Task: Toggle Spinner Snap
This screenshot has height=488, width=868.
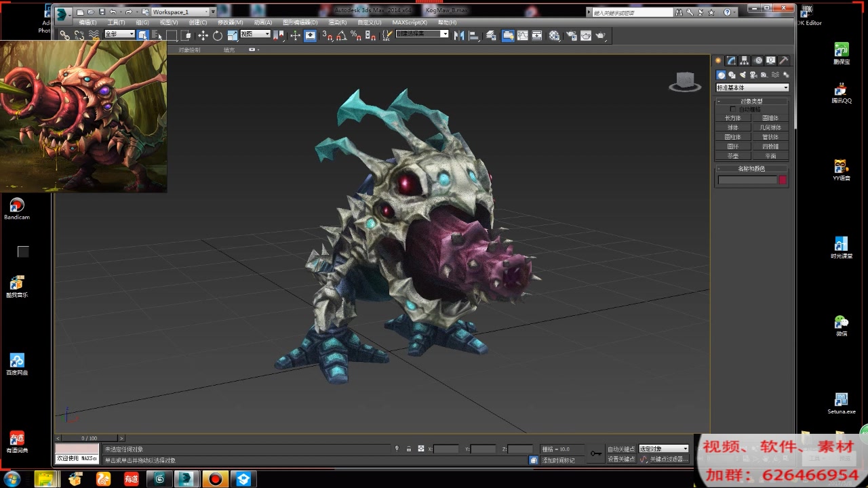Action: 370,35
